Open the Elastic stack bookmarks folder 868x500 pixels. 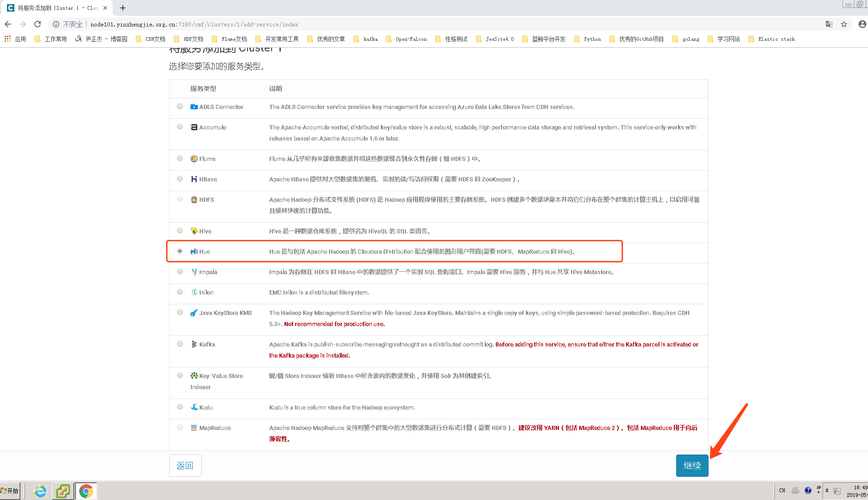click(776, 39)
